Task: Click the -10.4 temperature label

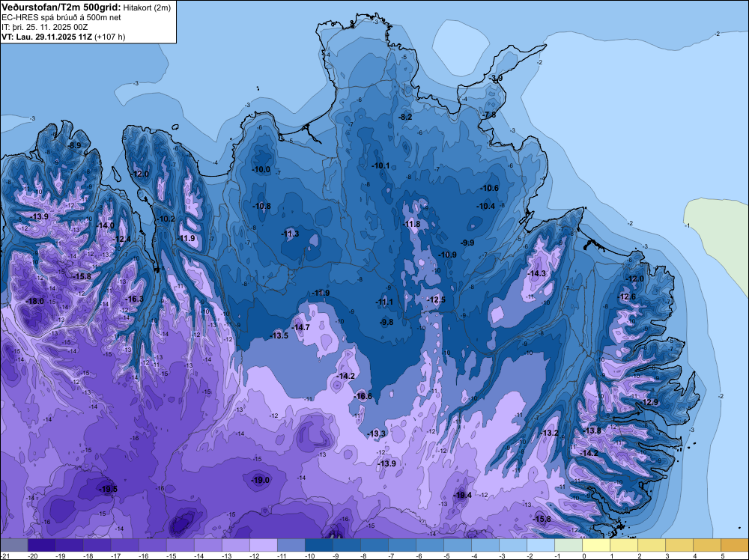Action: pos(486,206)
